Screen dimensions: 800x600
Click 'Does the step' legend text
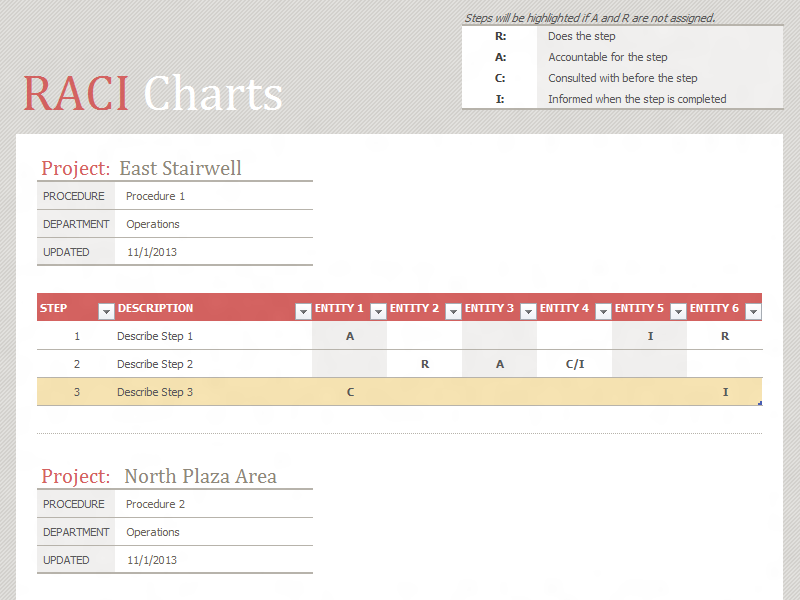pyautogui.click(x=582, y=36)
